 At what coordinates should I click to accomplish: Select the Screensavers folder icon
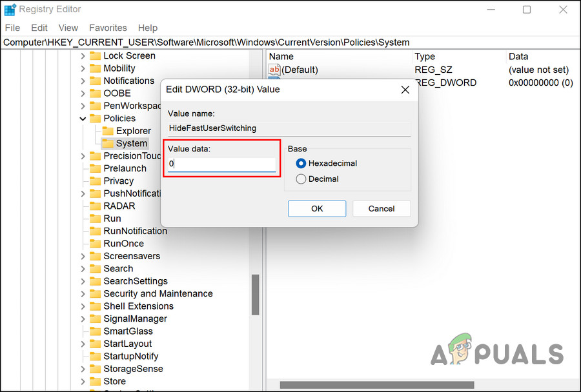(x=95, y=256)
